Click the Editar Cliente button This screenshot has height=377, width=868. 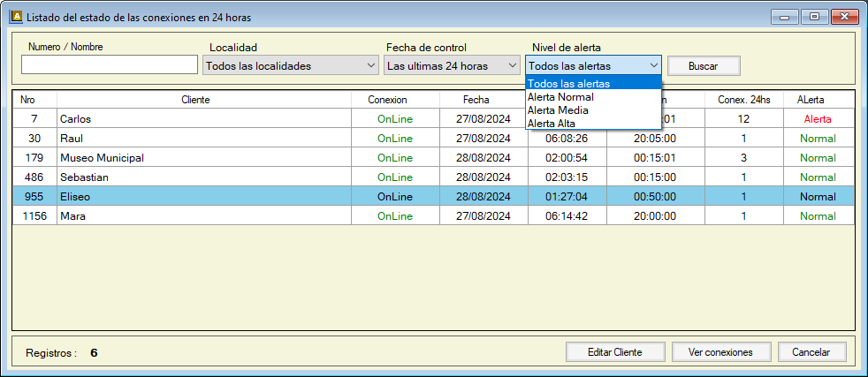pyautogui.click(x=614, y=351)
